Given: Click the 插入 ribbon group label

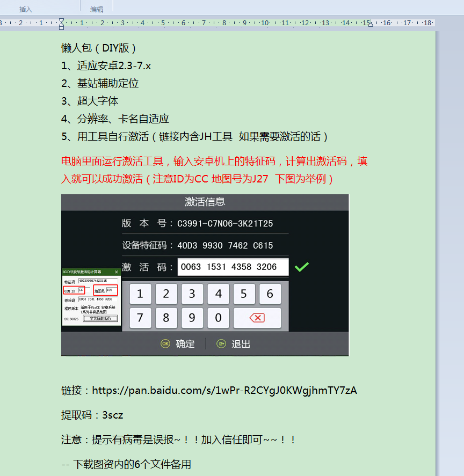Looking at the screenshot, I should (x=26, y=9).
